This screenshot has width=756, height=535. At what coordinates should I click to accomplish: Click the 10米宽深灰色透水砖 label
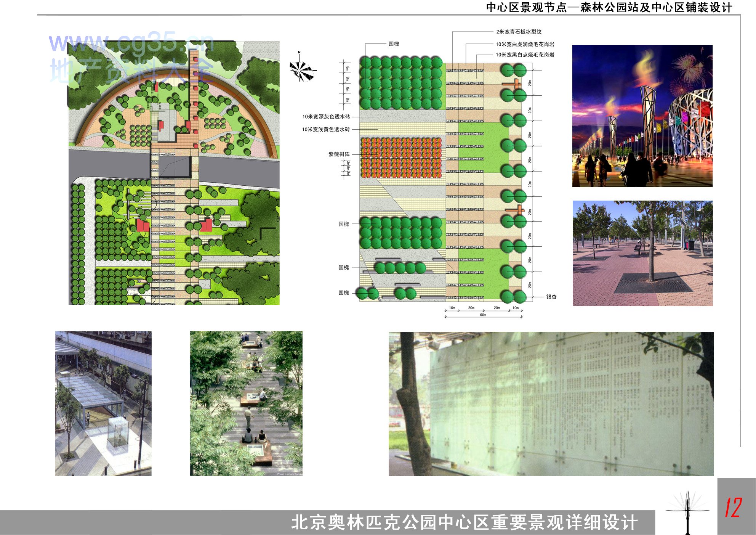[326, 117]
